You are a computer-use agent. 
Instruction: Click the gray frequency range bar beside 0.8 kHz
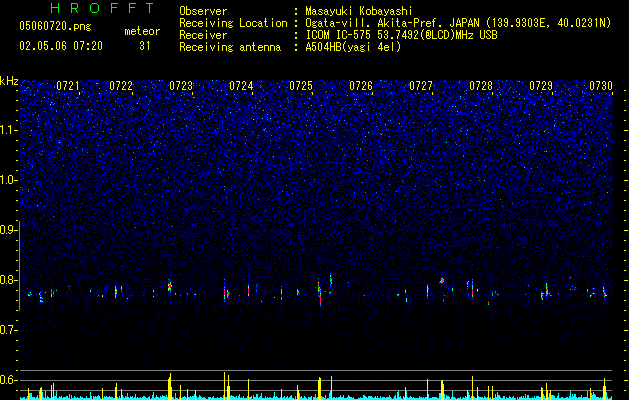(x=20, y=265)
